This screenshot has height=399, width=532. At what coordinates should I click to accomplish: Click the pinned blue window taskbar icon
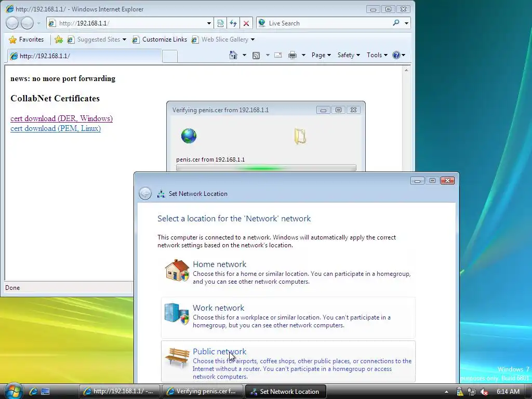tap(45, 391)
